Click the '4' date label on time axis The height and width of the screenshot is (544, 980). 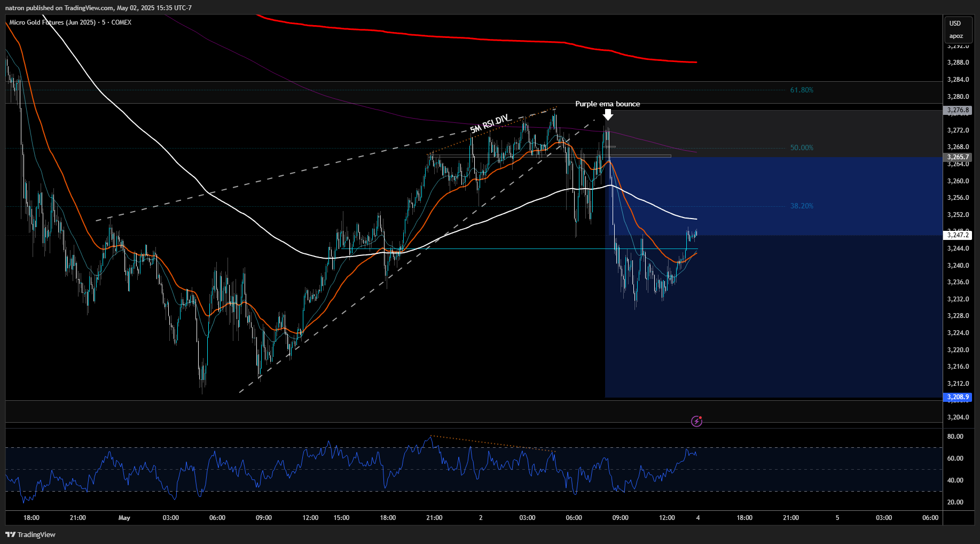(x=698, y=518)
